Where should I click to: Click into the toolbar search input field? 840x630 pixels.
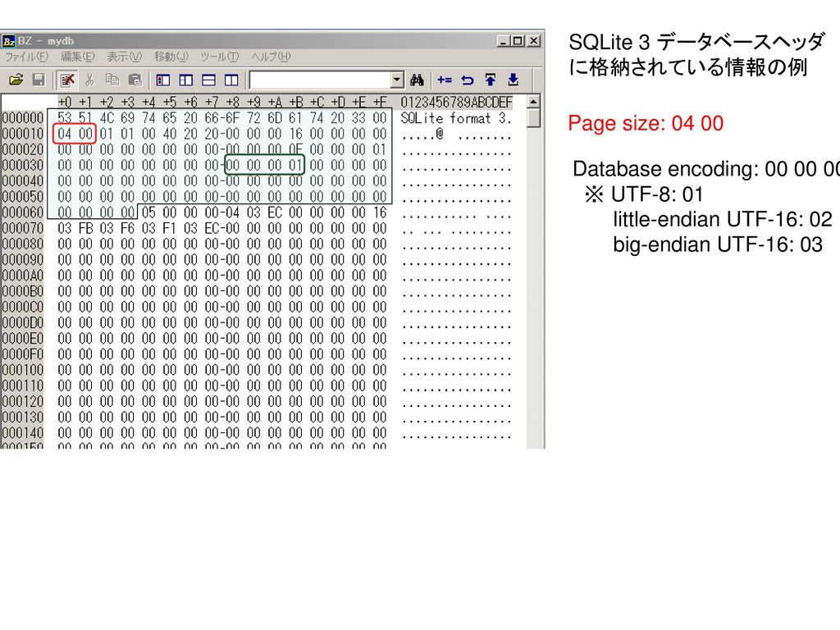[321, 80]
